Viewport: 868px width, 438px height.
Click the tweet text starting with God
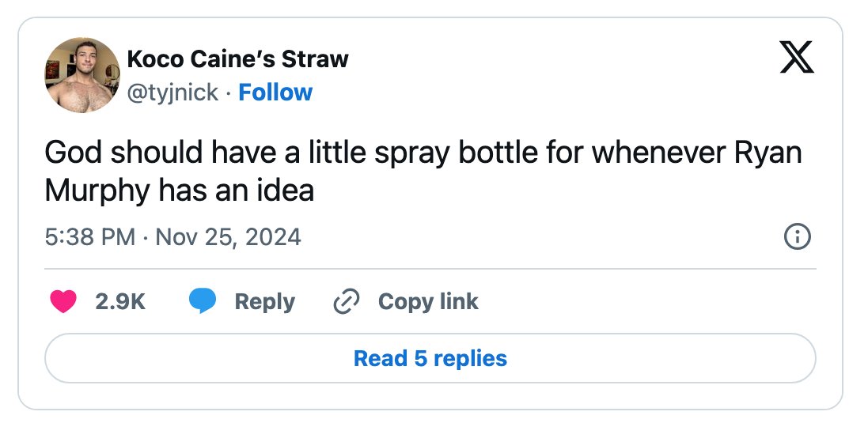click(x=423, y=172)
